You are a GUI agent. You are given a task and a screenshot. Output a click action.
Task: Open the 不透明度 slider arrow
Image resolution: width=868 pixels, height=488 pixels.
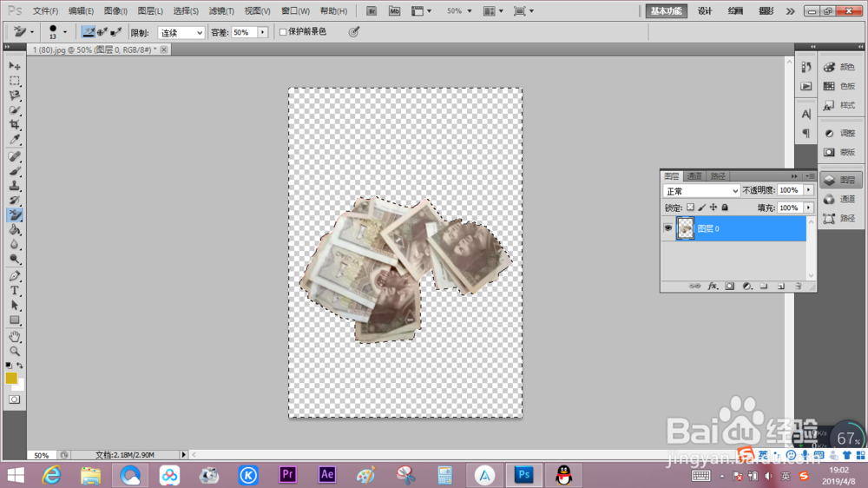point(809,190)
